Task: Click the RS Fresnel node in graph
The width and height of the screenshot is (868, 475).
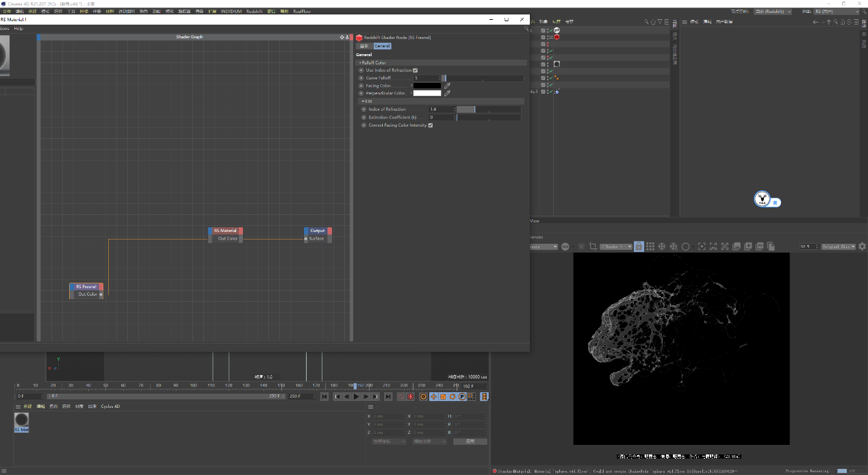Action: pyautogui.click(x=86, y=287)
